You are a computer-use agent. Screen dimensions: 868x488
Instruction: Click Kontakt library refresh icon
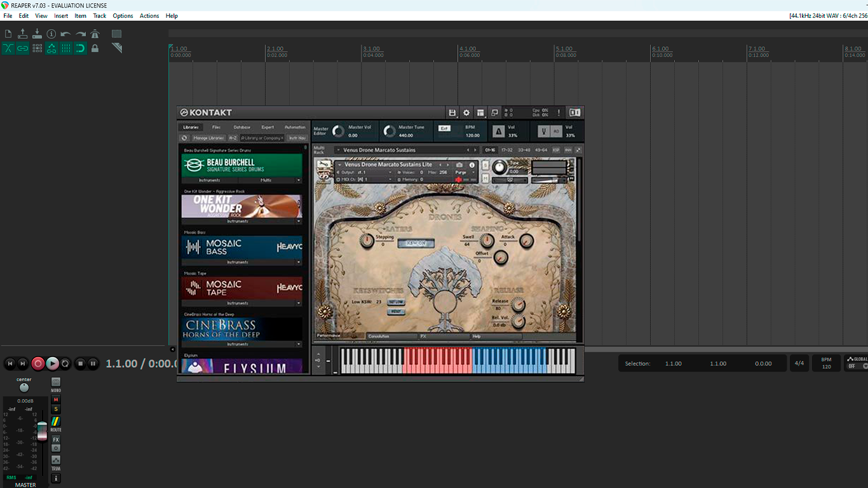coord(184,138)
